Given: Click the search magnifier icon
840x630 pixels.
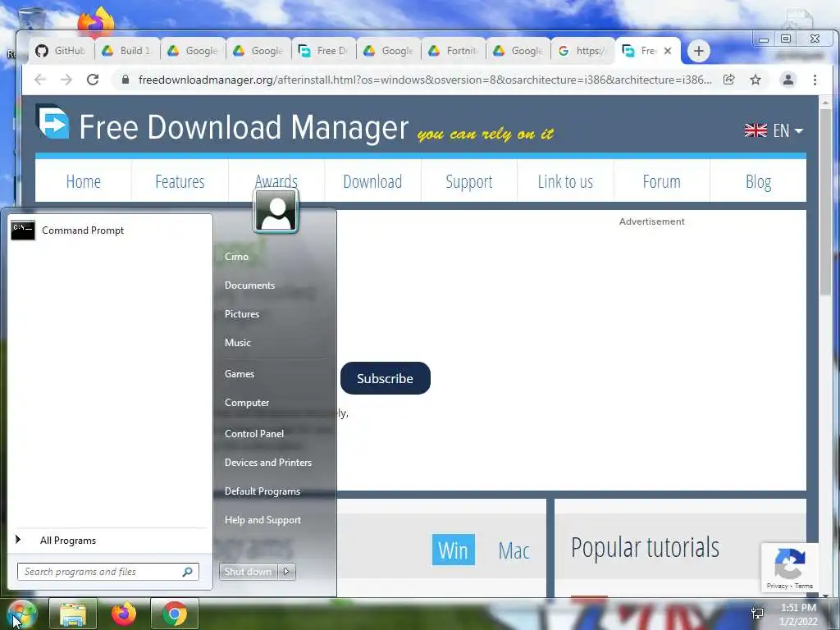Looking at the screenshot, I should coord(188,572).
